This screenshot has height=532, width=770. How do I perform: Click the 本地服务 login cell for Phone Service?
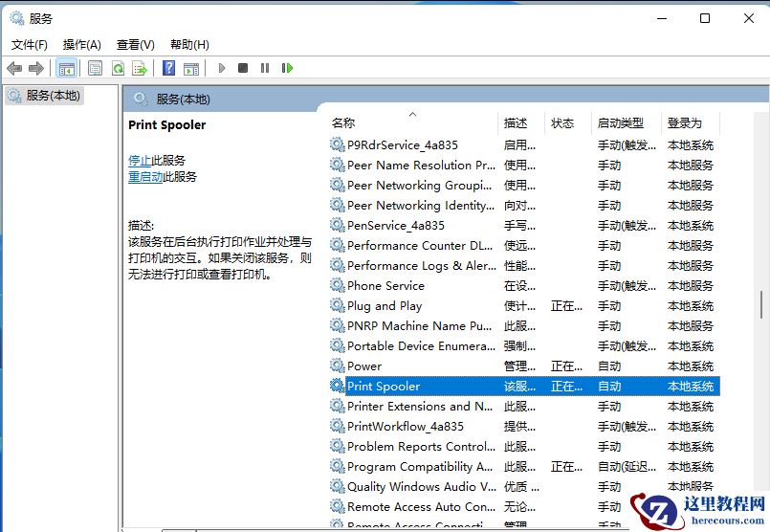(x=691, y=285)
